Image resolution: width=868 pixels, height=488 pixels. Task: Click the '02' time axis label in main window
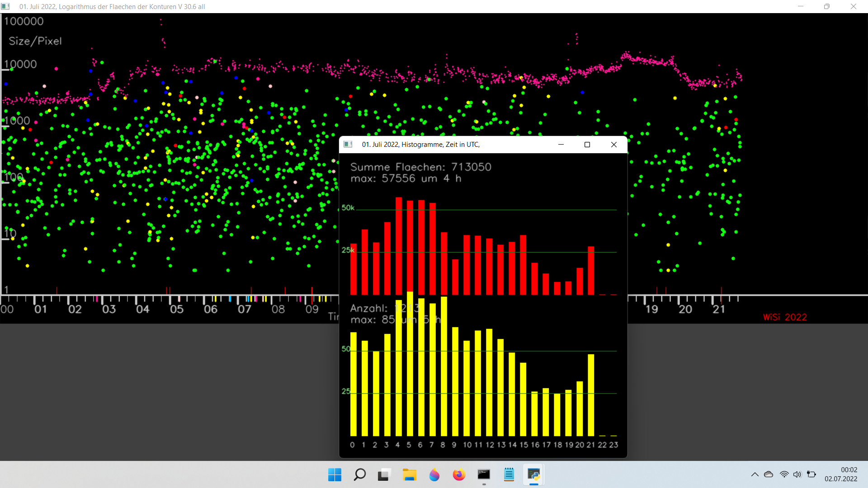pos(75,310)
